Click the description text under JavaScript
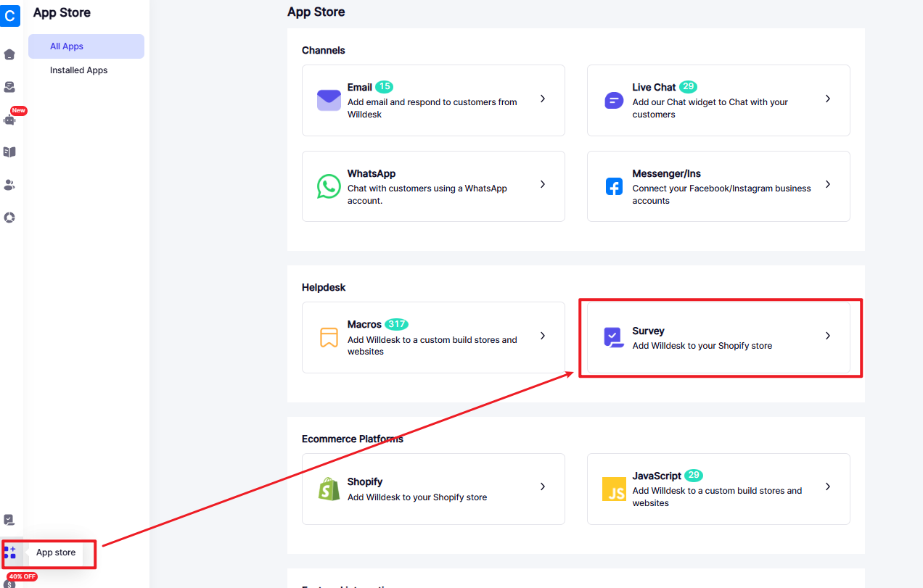The height and width of the screenshot is (588, 923). [717, 497]
